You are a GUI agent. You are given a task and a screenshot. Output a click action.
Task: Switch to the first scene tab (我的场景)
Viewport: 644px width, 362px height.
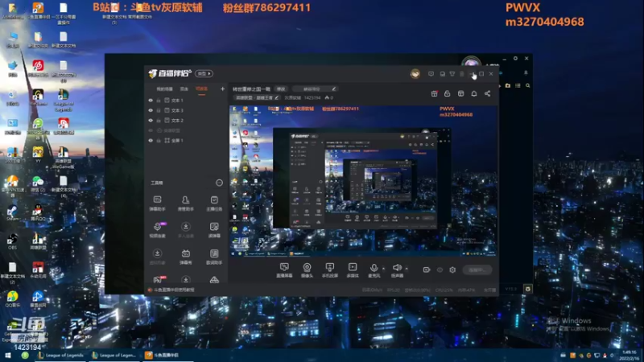coord(165,89)
